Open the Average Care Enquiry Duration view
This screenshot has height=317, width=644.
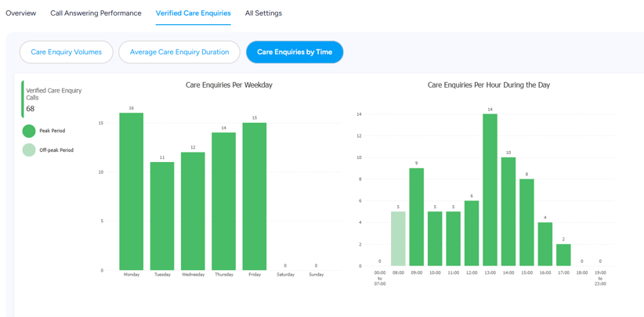[x=179, y=52]
